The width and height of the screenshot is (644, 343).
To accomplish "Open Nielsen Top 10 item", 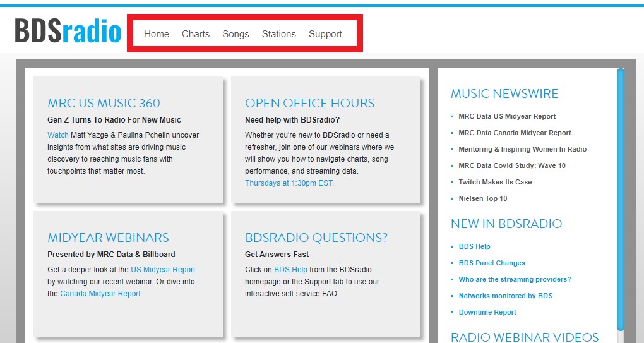I will (483, 198).
